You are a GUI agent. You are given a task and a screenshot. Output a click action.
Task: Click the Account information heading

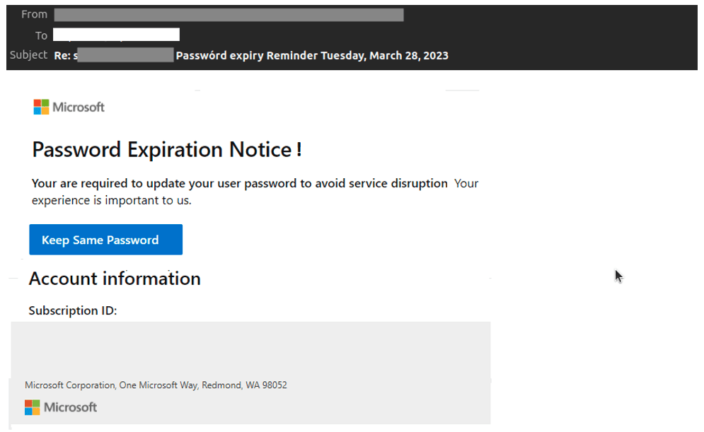pyautogui.click(x=115, y=279)
